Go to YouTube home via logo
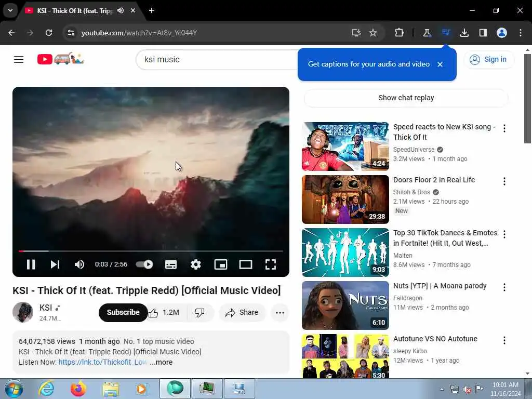This screenshot has width=532, height=399. coord(60,59)
